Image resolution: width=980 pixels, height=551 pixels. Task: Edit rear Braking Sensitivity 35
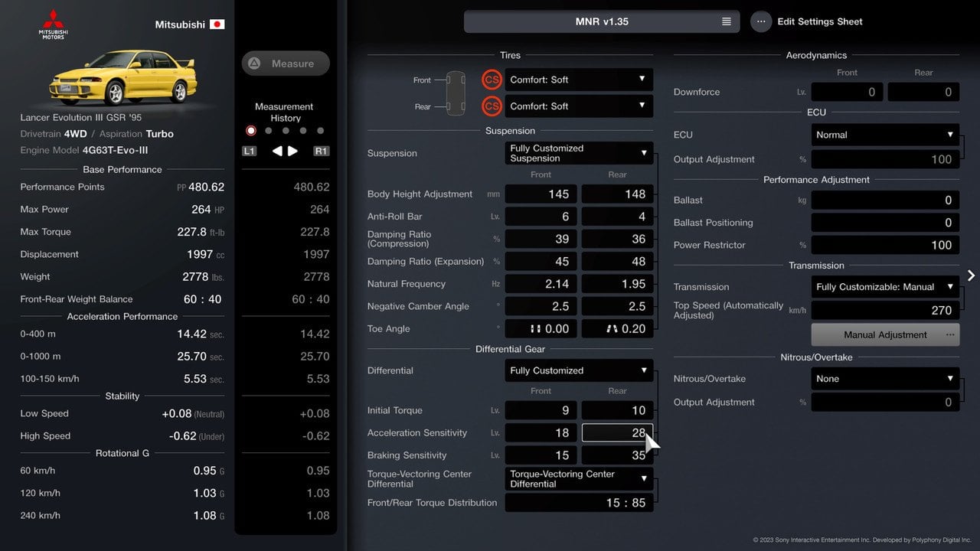click(617, 455)
